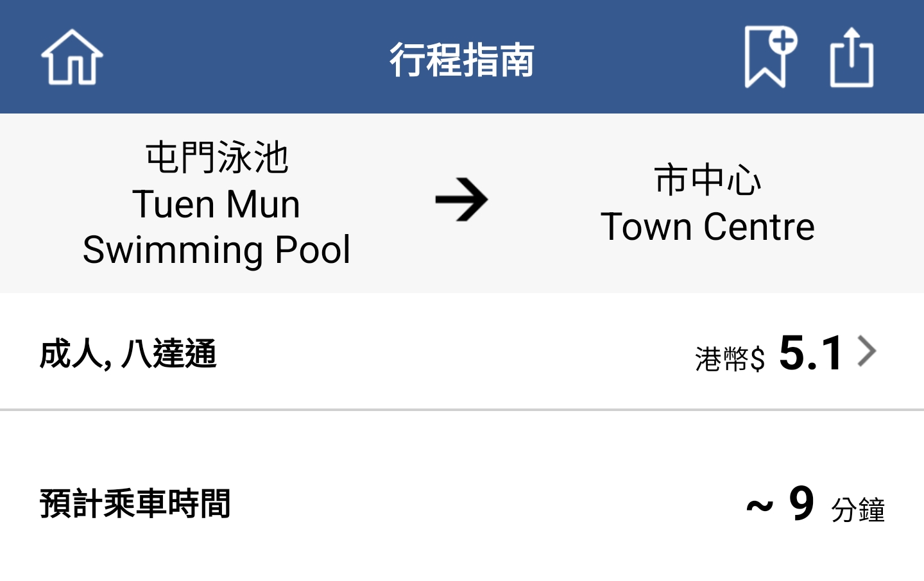Tap the 分鐘 minutes unit label

pos(859,510)
